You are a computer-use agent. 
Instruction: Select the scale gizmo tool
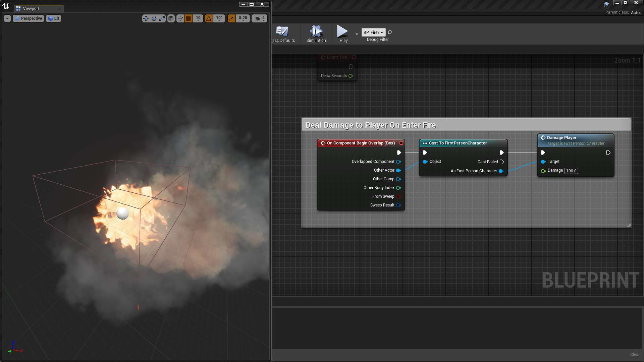point(162,18)
